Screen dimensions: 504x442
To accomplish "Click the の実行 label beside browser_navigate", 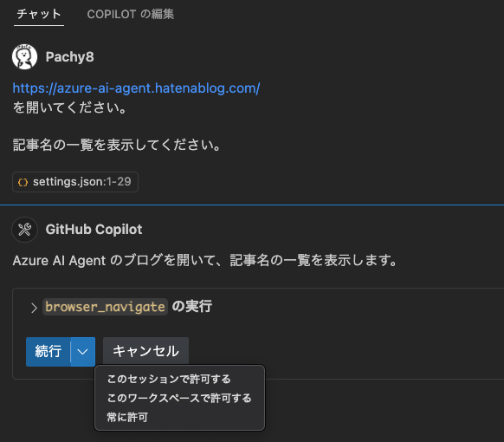I will [192, 306].
